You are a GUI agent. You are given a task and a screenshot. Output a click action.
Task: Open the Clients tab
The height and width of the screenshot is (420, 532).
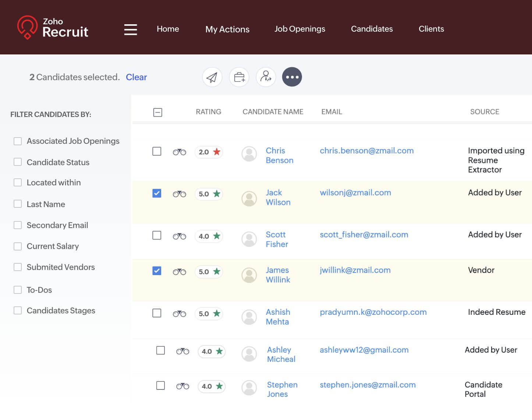point(431,29)
